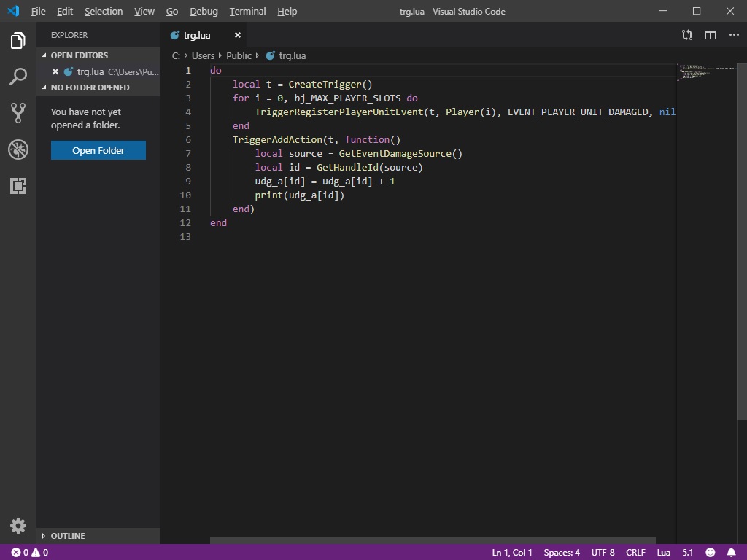Show notifications bell in status bar
Screen dimensions: 747x560
(x=732, y=552)
